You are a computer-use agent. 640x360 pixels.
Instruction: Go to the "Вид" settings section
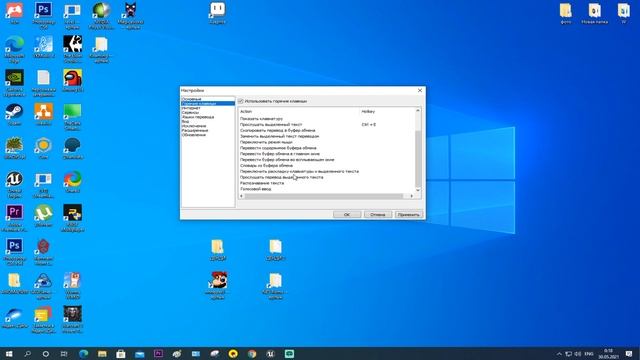[185, 121]
